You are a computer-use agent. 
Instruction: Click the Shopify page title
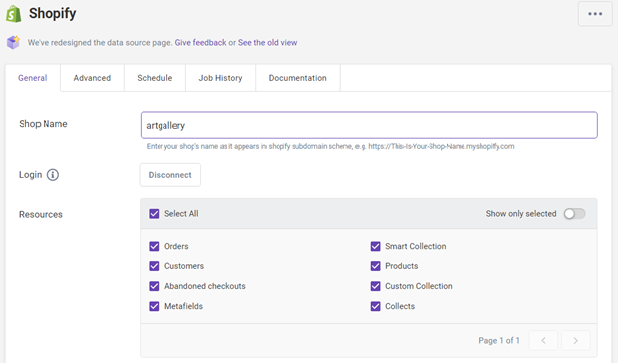coord(53,13)
